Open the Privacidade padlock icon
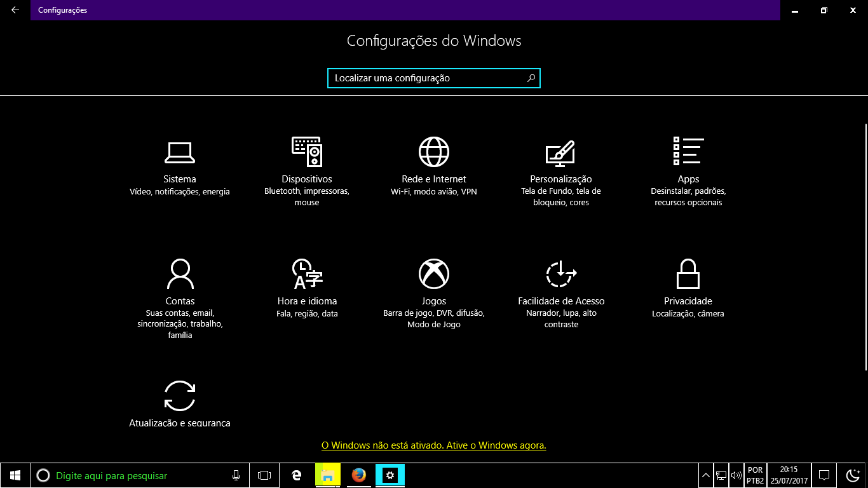 [x=688, y=274]
